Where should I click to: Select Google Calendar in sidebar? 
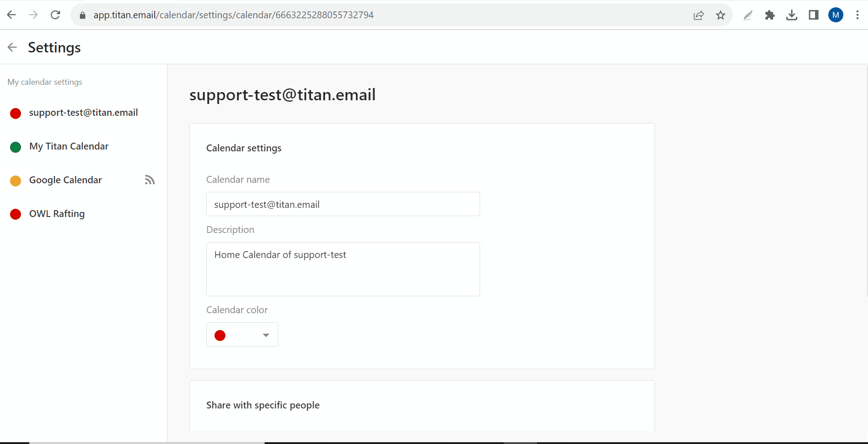point(66,180)
